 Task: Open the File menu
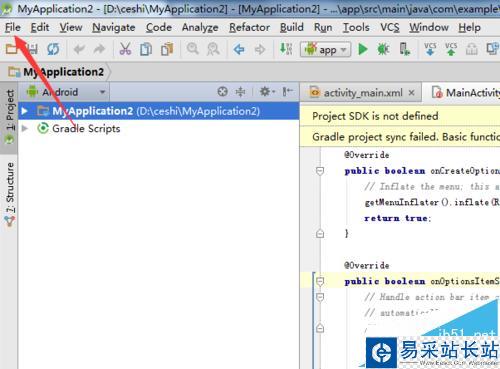point(13,27)
